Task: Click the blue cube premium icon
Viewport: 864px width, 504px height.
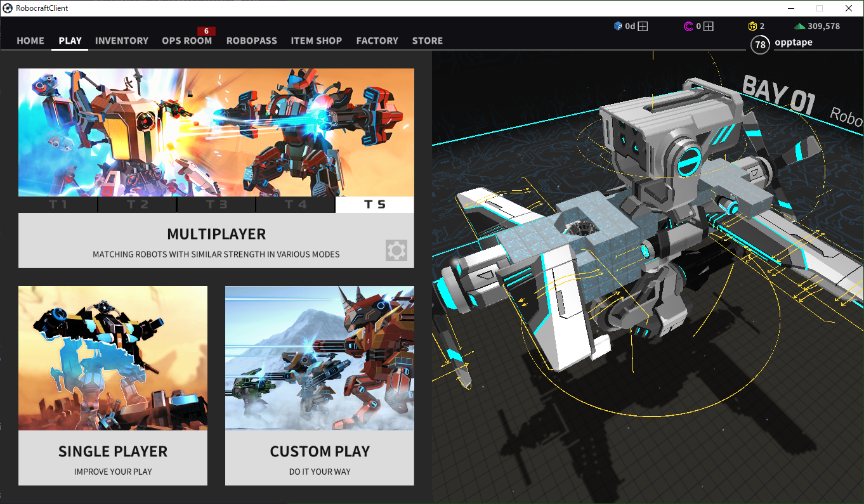Action: coord(618,26)
